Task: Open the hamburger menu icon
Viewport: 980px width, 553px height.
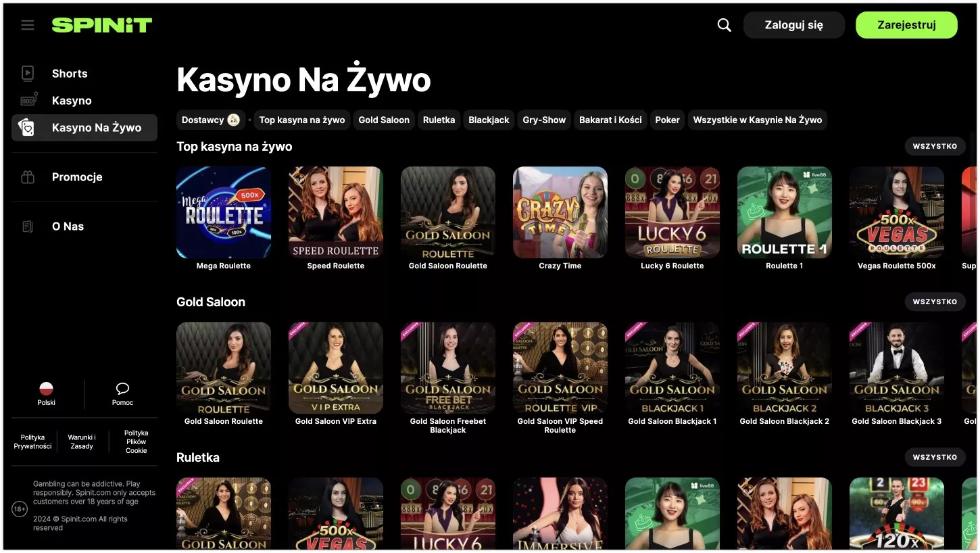Action: [x=28, y=25]
